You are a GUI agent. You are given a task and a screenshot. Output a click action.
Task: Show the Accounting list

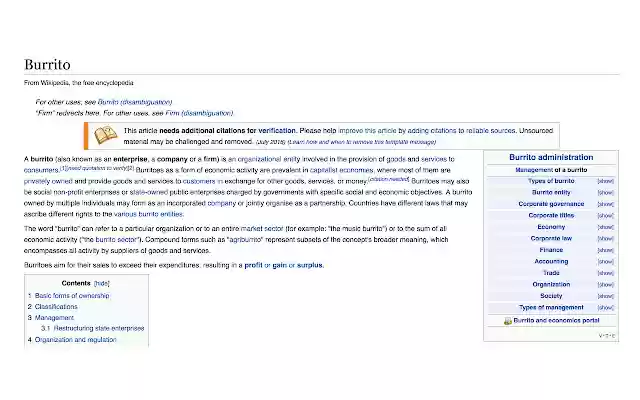(605, 261)
